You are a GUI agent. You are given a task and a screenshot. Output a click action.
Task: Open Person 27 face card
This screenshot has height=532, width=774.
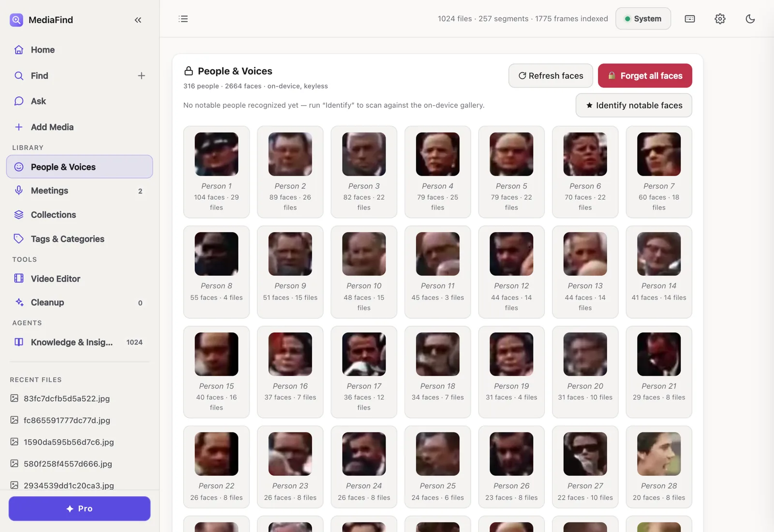point(585,467)
